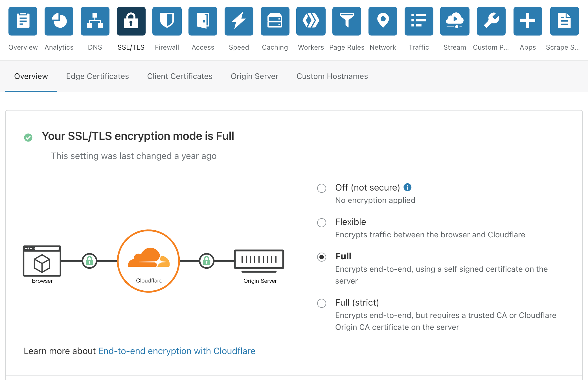Choose the Flexible encryption mode

pos(322,223)
